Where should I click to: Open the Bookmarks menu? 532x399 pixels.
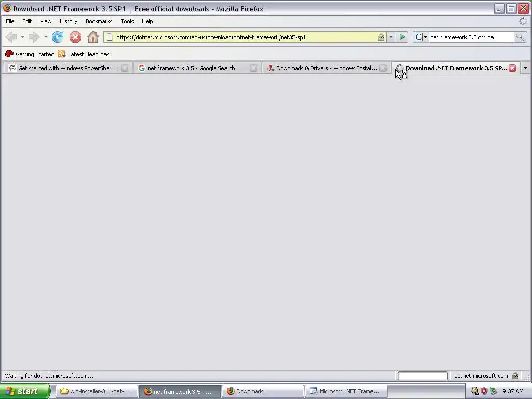pos(99,21)
